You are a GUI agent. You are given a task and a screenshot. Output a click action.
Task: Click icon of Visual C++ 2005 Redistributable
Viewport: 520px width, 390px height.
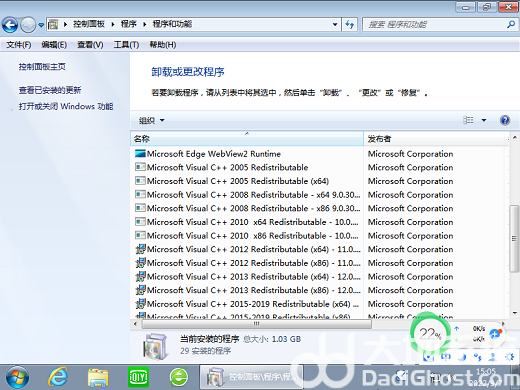[x=140, y=167]
